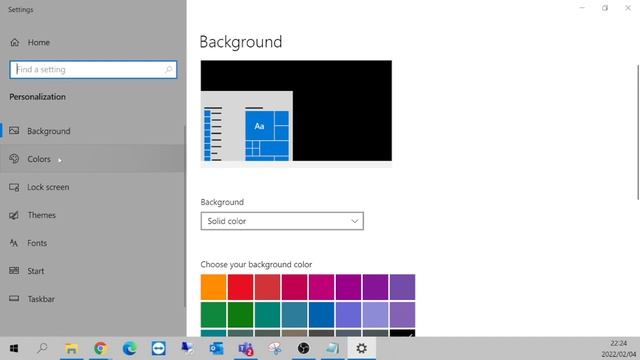Open Outlook from the taskbar
The height and width of the screenshot is (360, 640).
pyautogui.click(x=216, y=349)
